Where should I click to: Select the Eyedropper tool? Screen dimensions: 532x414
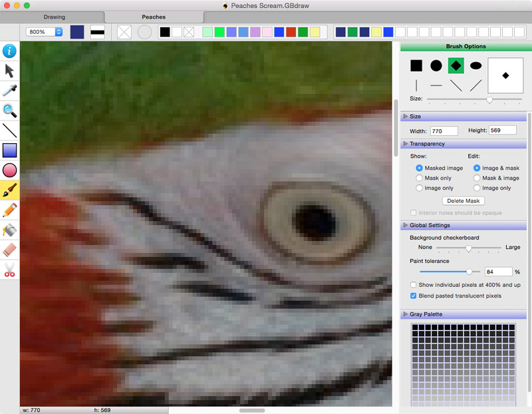coord(9,91)
